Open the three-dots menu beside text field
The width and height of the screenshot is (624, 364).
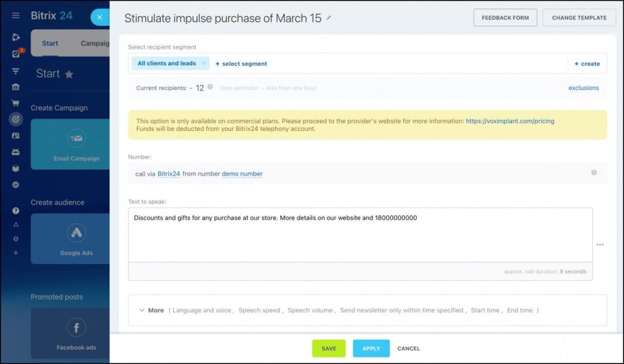pos(600,245)
